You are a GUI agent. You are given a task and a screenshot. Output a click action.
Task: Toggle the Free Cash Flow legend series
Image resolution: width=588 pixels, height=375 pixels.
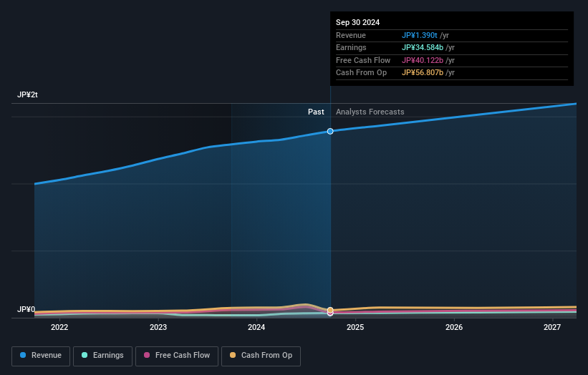(x=177, y=356)
